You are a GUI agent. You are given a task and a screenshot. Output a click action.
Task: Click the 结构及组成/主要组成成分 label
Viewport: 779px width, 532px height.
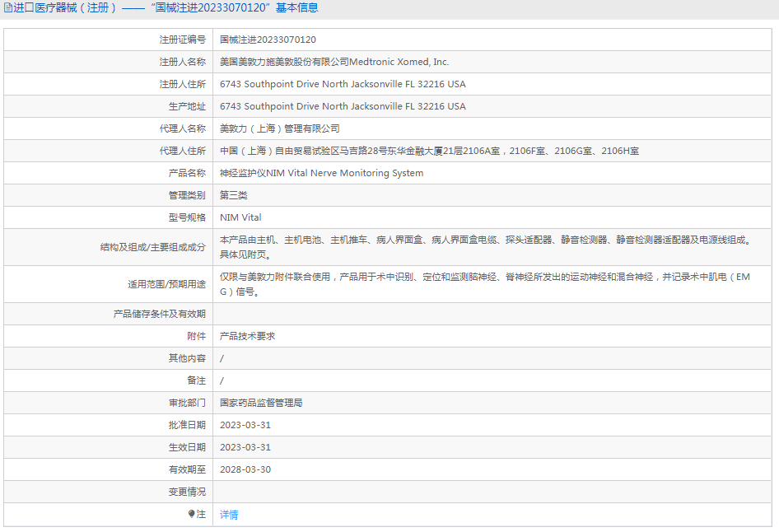[x=153, y=247]
